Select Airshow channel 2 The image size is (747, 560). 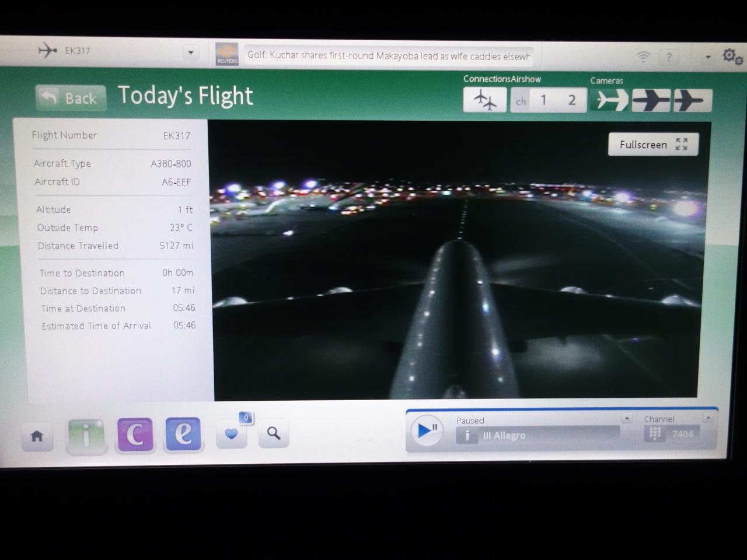click(x=572, y=100)
